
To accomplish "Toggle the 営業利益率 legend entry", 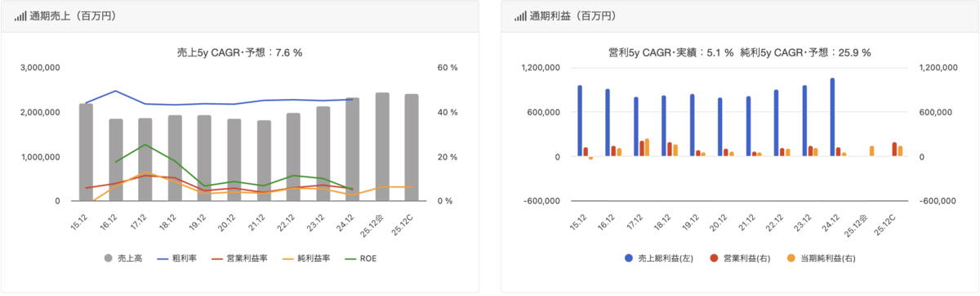I will [239, 258].
